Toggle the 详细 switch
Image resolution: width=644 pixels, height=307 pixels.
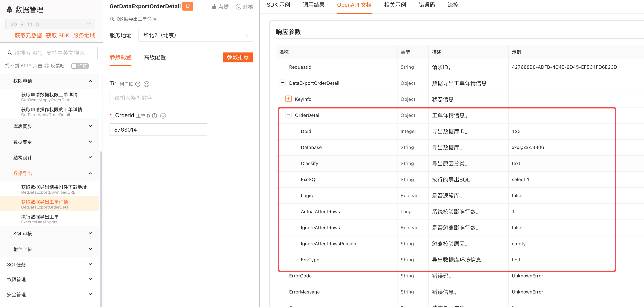tap(80, 66)
